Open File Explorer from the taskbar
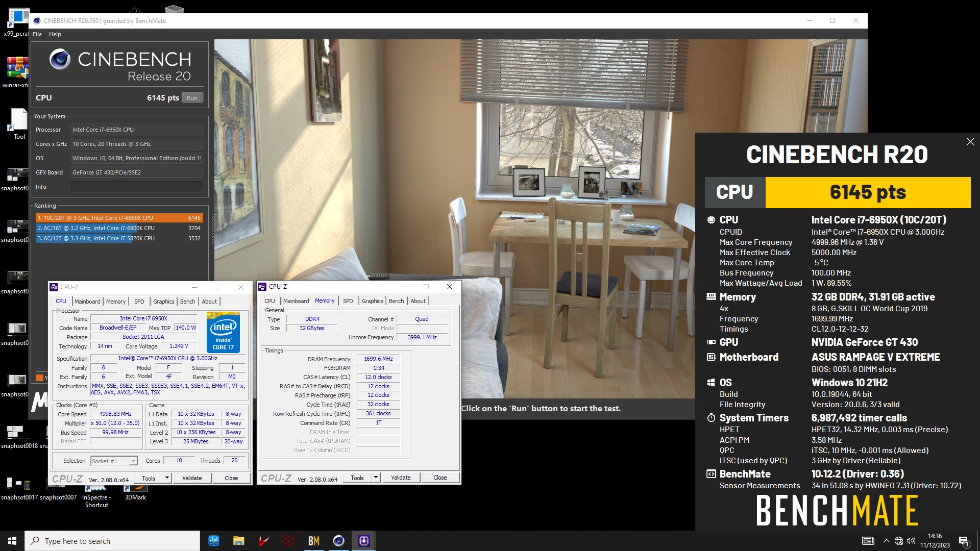 point(238,541)
